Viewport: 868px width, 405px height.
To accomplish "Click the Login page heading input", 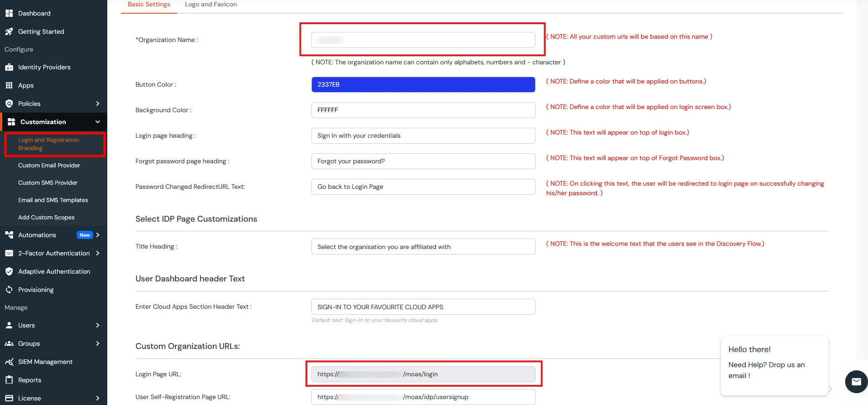I will pyautogui.click(x=423, y=135).
